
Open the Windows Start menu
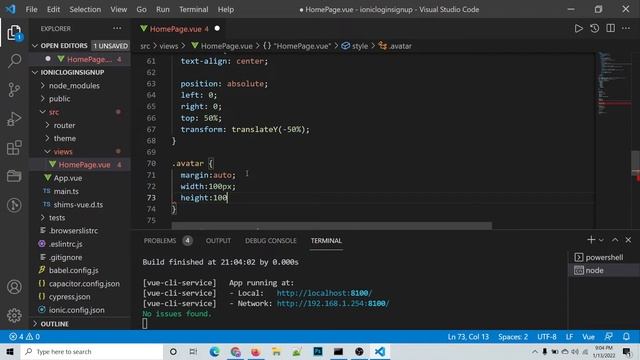click(10, 351)
